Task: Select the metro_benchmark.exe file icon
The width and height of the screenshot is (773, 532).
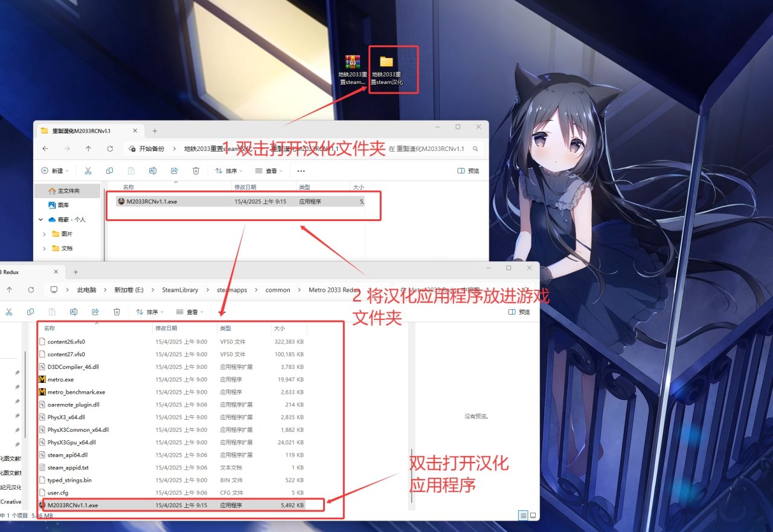Action: click(42, 393)
